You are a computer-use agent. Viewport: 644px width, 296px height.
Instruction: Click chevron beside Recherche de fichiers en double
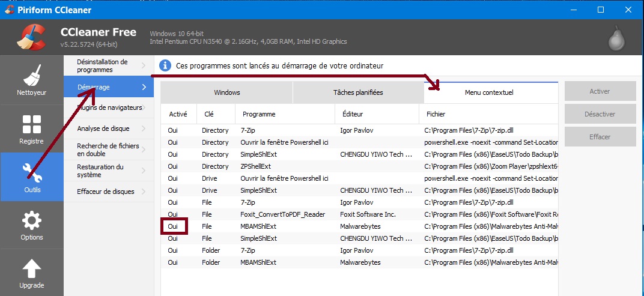144,150
